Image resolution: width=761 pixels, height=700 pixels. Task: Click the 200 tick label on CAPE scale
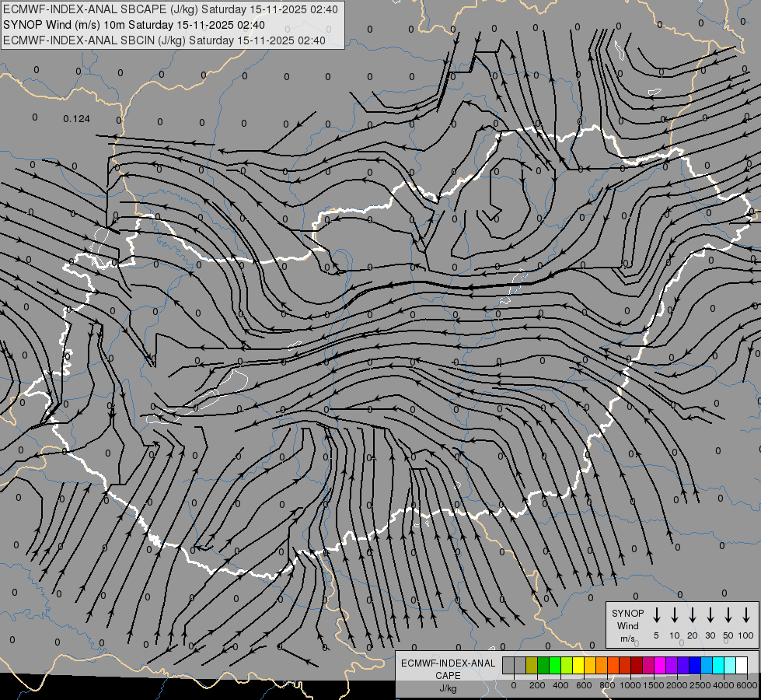(537, 685)
